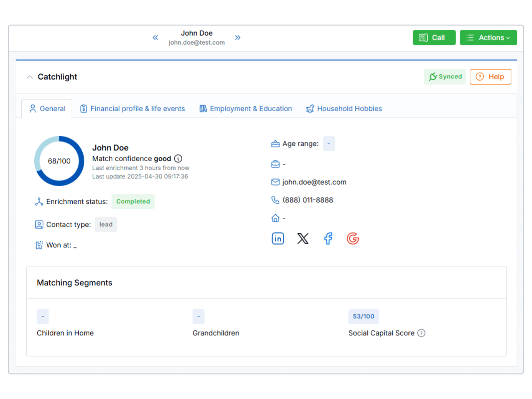Click phone number (888) 011-8888
The width and height of the screenshot is (532, 399).
(x=308, y=200)
